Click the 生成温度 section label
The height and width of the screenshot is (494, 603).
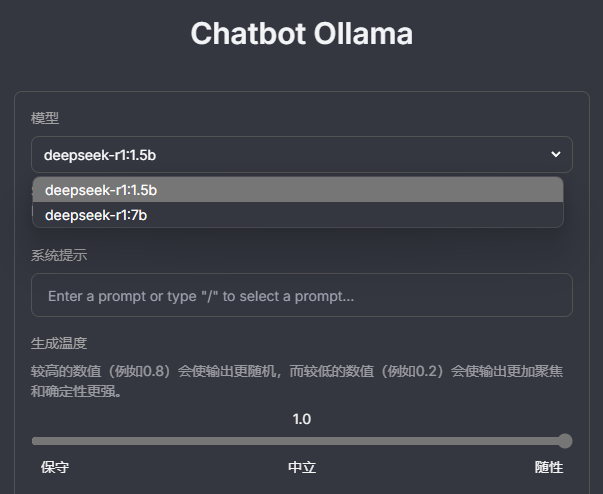(59, 344)
